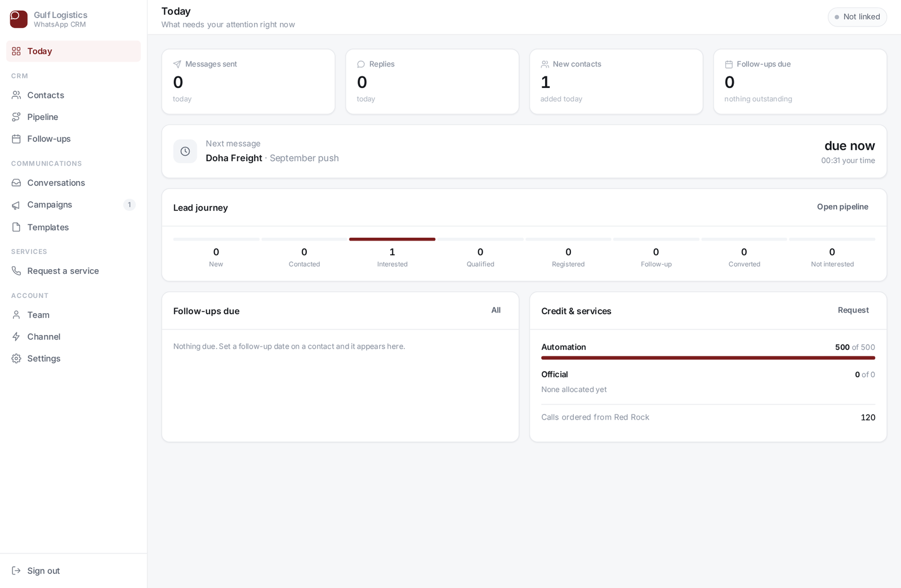Click the paper plane icon on Messages sent
This screenshot has height=588, width=901.
[x=177, y=64]
